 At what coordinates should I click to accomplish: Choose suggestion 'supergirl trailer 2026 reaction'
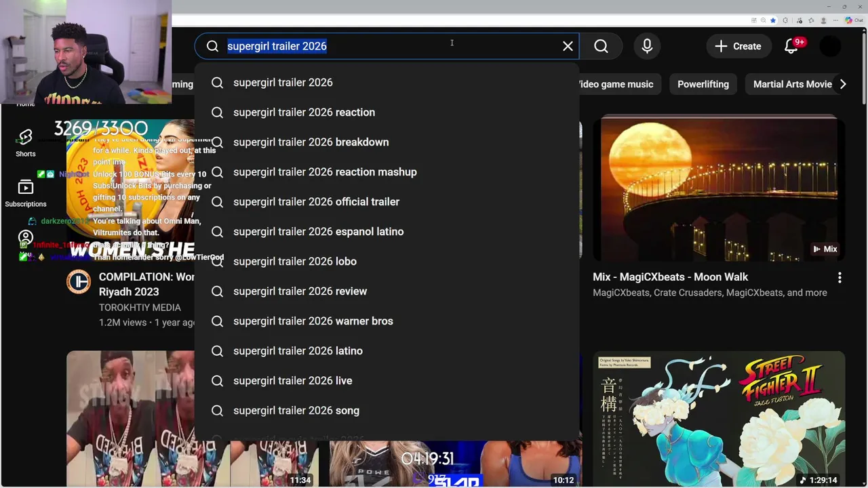pos(387,113)
